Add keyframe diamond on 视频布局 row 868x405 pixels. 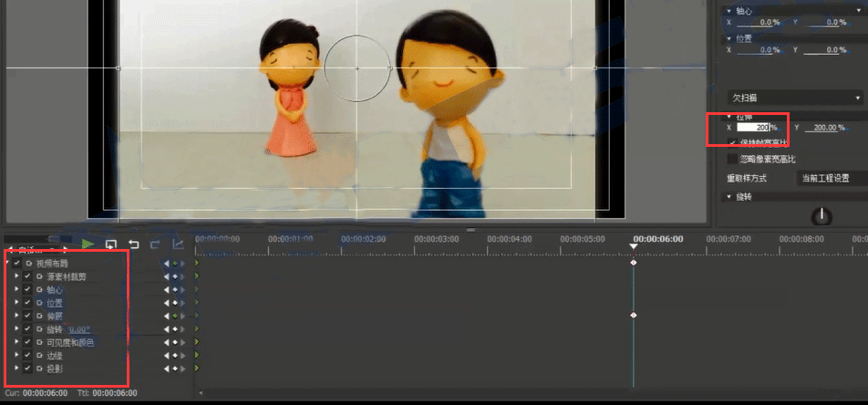click(174, 264)
